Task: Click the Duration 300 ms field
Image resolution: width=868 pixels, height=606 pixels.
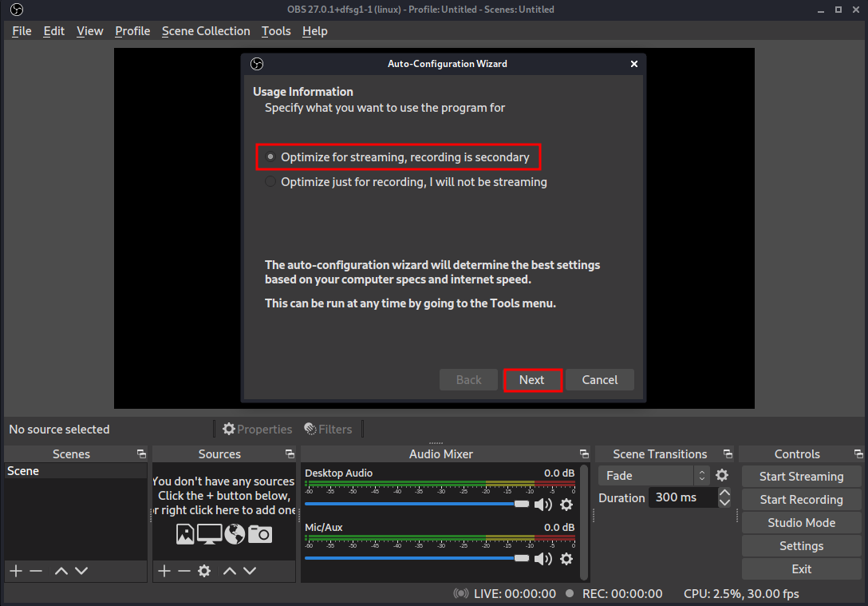Action: point(683,497)
